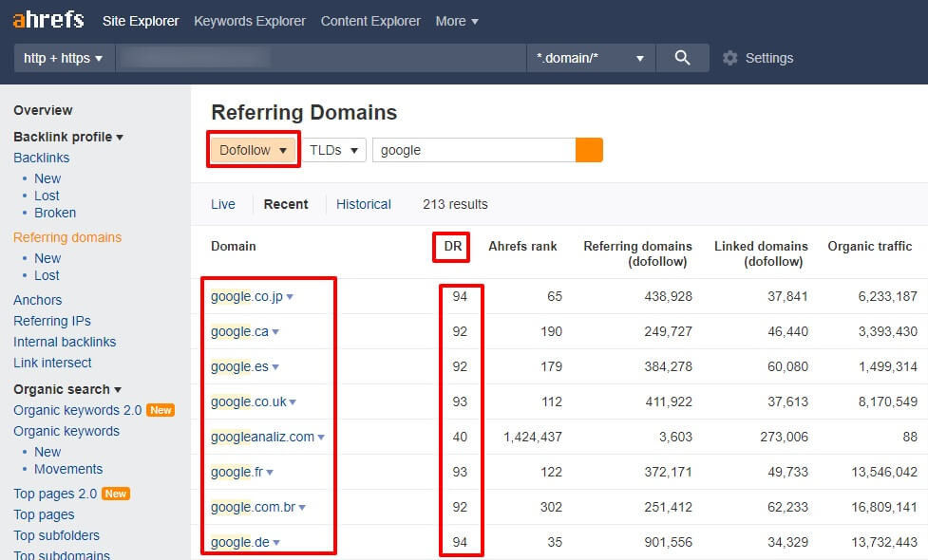
Task: Open Movements under Organic keywords
Action: coord(68,469)
